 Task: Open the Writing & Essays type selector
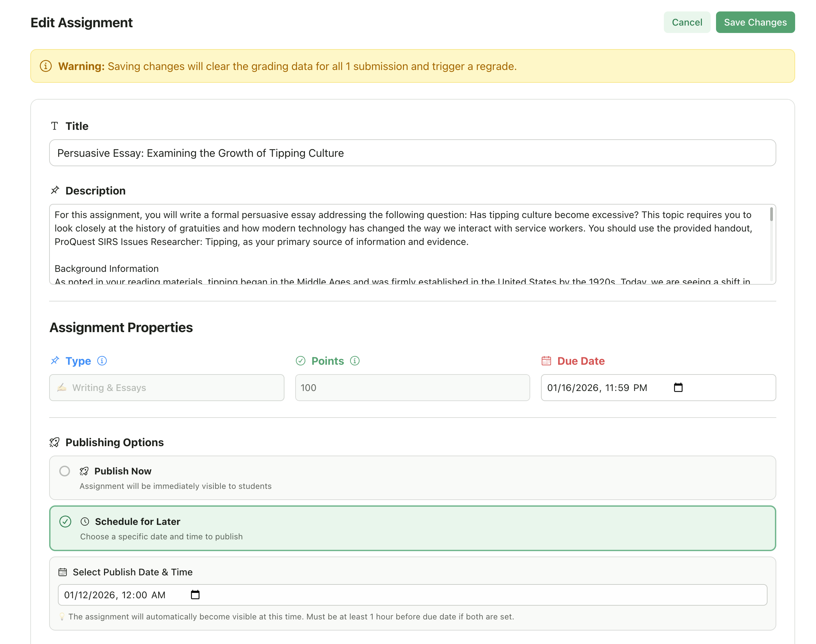coord(166,388)
